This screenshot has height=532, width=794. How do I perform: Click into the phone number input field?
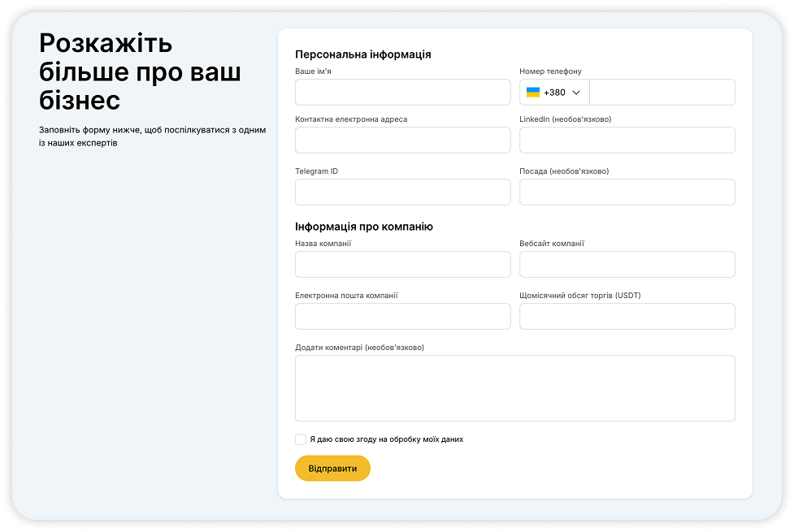662,93
